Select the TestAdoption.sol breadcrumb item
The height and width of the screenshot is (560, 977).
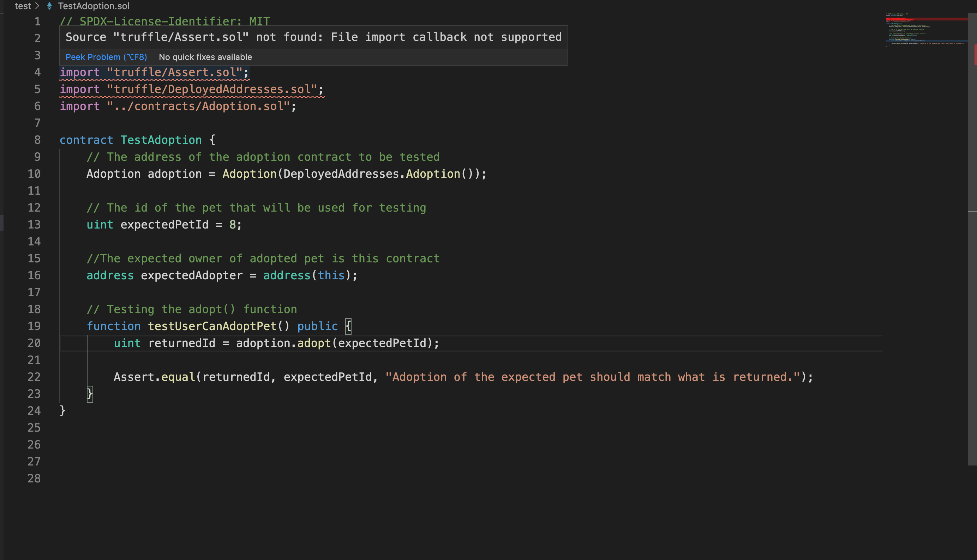93,6
